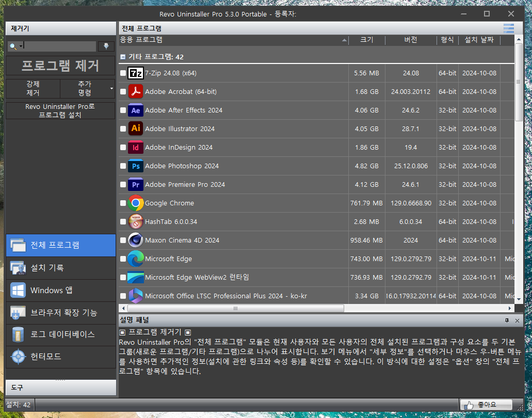Click the Photoshop Ps icon
Viewport: 532px width, 418px height.
[135, 166]
